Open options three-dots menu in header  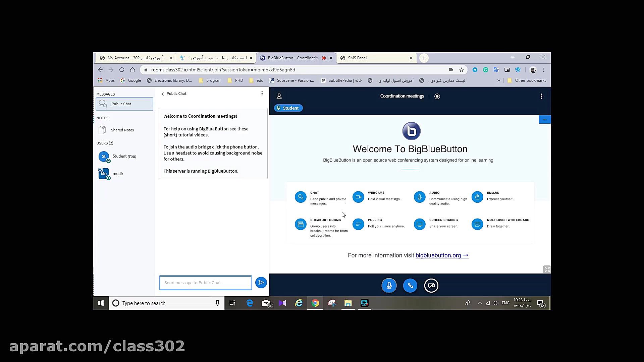tap(541, 96)
